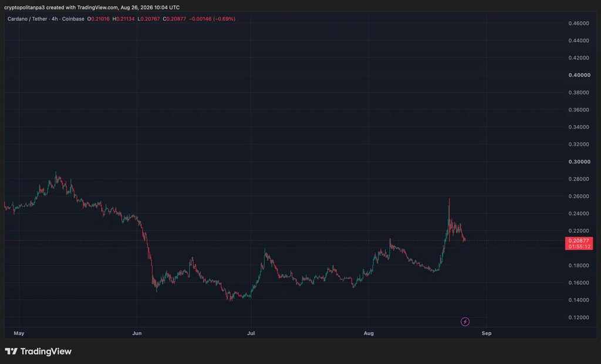601x364 pixels.
Task: Click the 0.12000 price axis label
Action: click(x=579, y=317)
